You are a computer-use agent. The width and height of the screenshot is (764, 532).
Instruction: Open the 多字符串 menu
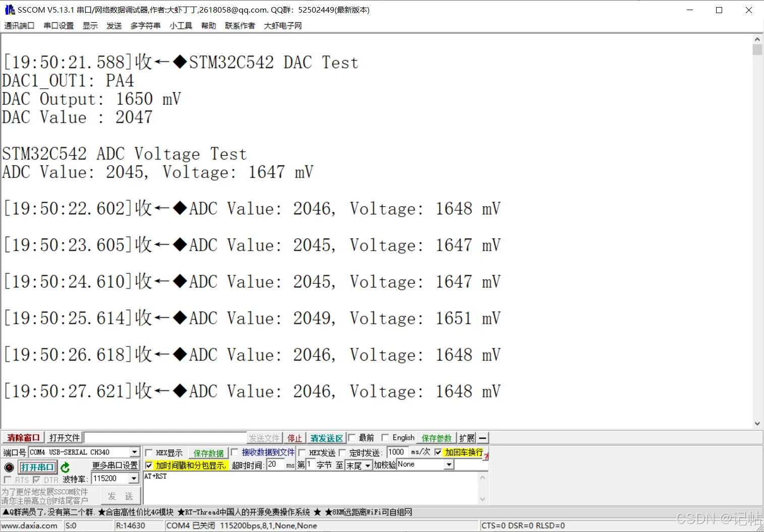145,26
